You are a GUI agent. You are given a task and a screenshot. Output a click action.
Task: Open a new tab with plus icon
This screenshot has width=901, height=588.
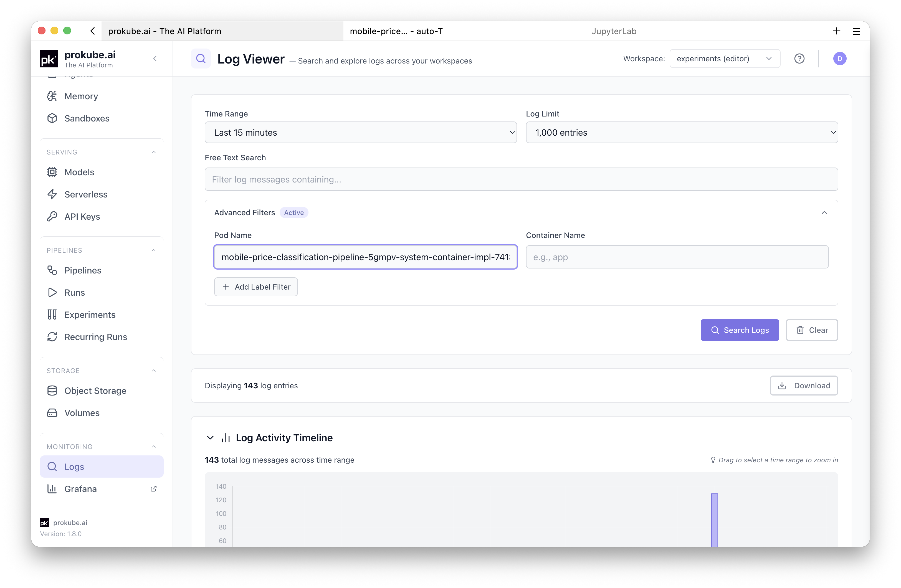837,31
